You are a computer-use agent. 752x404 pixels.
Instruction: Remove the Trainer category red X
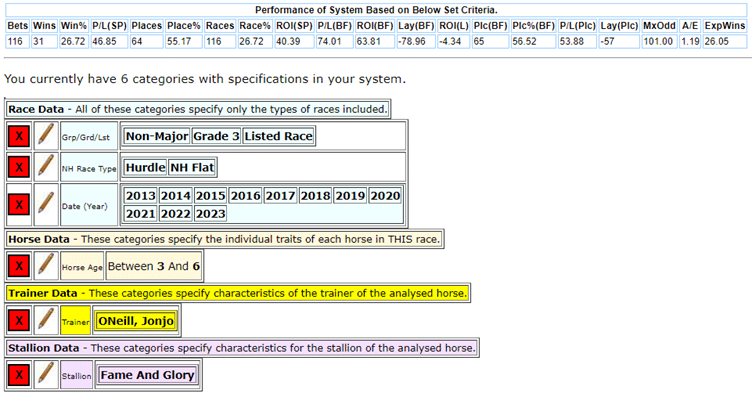pyautogui.click(x=19, y=321)
